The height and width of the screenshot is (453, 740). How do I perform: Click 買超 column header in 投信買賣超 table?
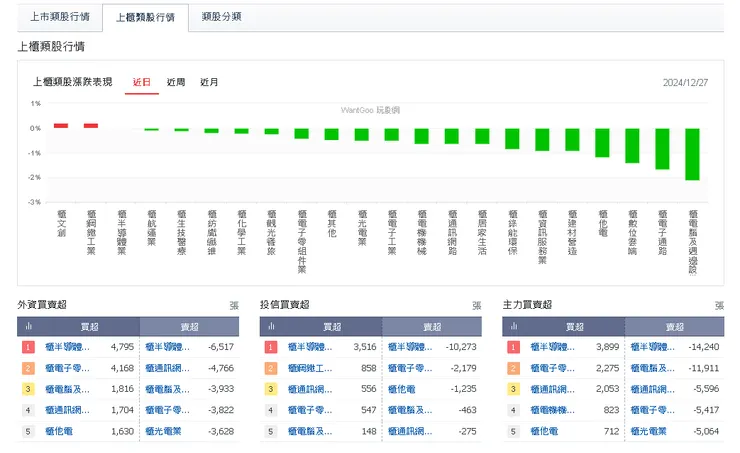(x=332, y=327)
